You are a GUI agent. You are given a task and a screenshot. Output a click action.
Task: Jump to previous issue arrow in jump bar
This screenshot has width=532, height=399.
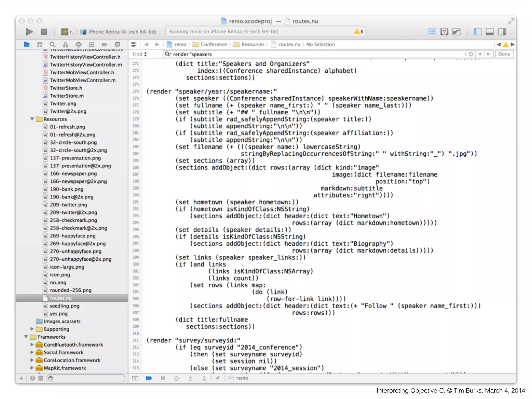tap(499, 44)
